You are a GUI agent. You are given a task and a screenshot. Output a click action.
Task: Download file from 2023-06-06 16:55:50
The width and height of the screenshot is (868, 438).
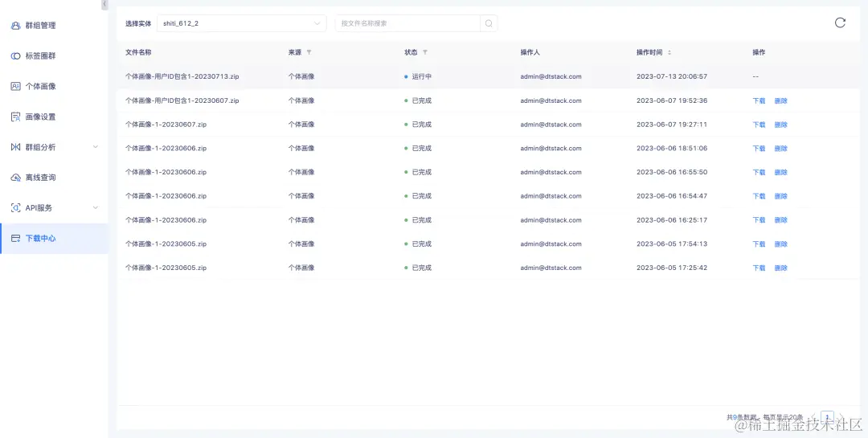click(759, 172)
